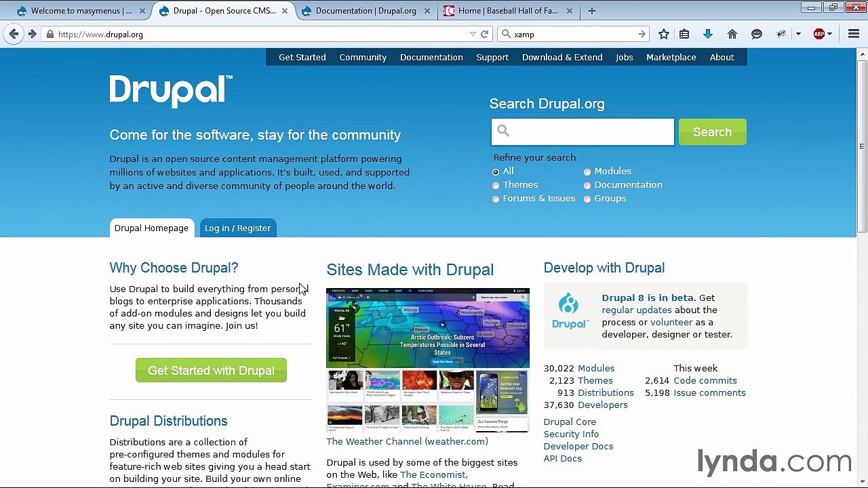Follow the volunteer link

(671, 322)
